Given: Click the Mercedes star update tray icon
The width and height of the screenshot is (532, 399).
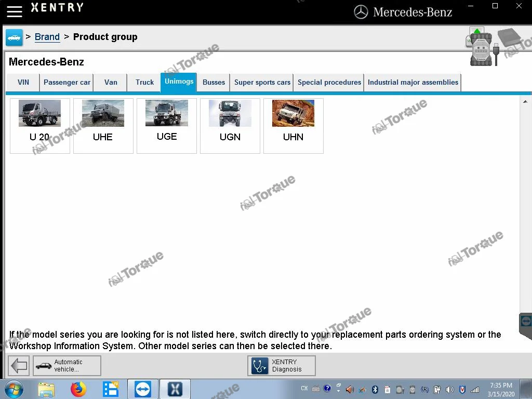Looking at the screenshot, I should (x=424, y=390).
